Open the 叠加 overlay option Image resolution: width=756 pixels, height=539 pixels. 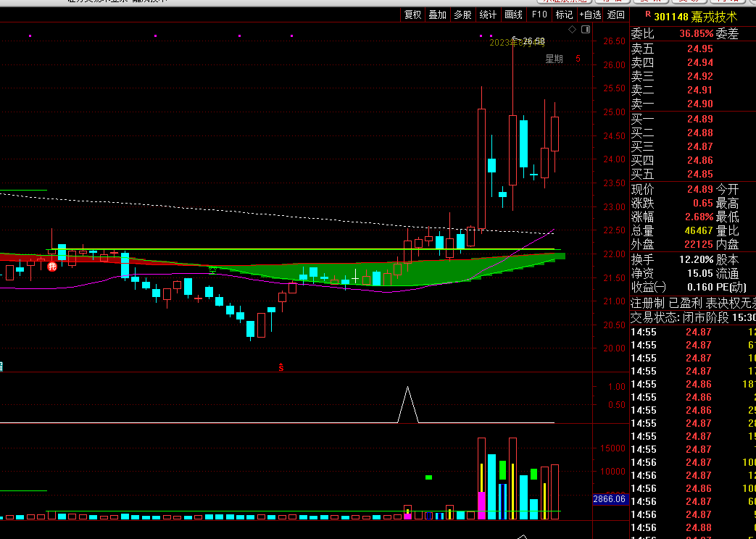[438, 15]
